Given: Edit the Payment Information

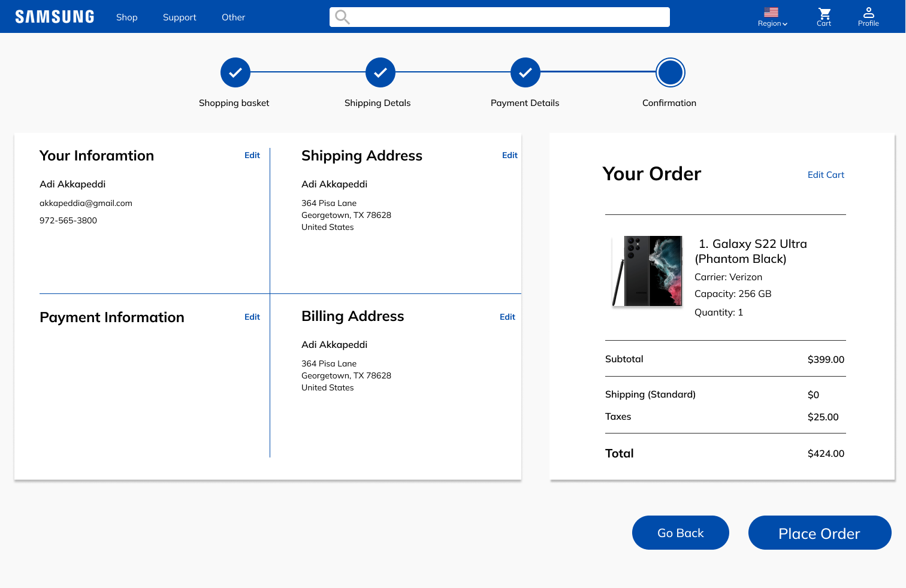Looking at the screenshot, I should tap(252, 317).
